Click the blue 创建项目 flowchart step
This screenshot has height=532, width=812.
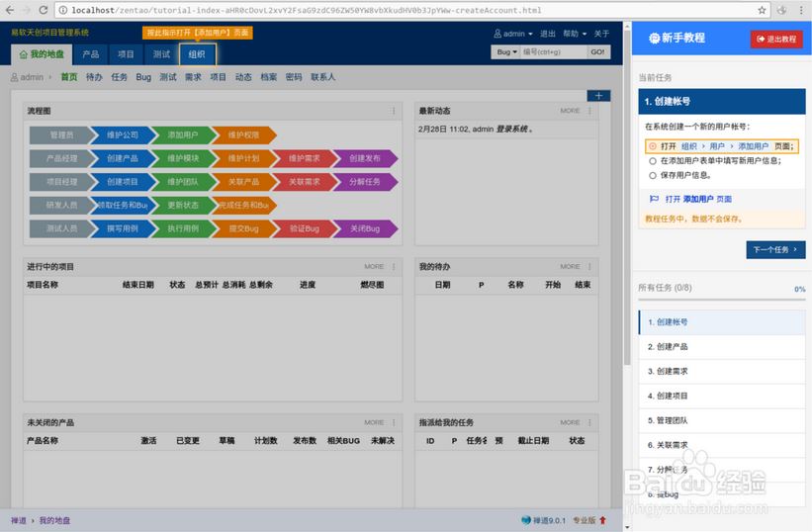click(x=123, y=182)
